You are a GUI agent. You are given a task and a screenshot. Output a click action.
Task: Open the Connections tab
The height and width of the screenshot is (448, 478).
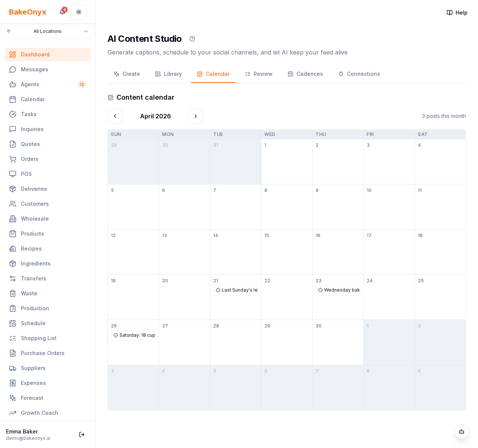point(359,74)
